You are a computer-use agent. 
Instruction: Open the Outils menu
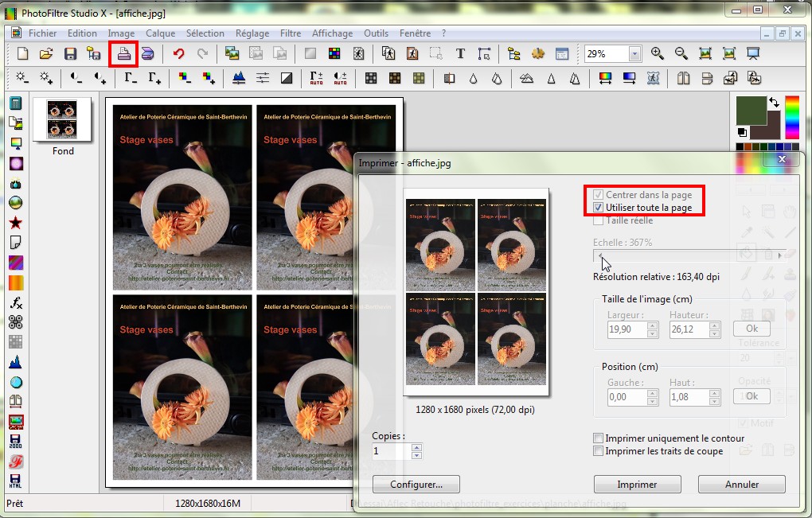[376, 33]
